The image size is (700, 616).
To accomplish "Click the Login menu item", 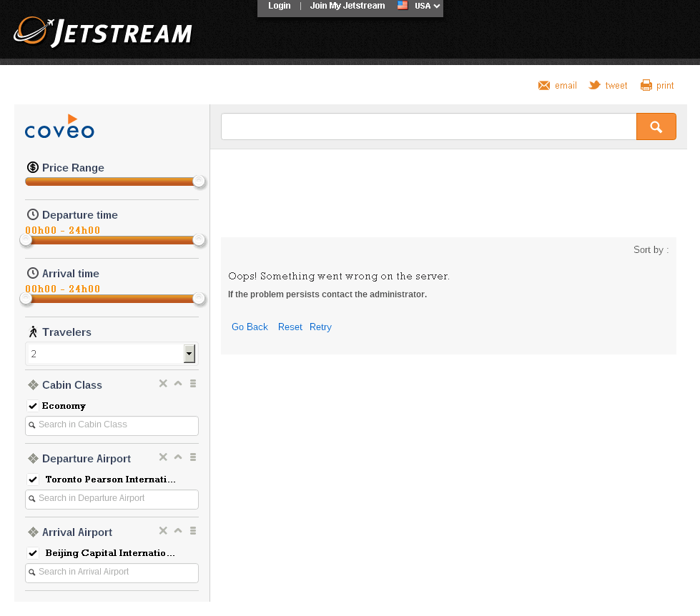I will pyautogui.click(x=279, y=6).
